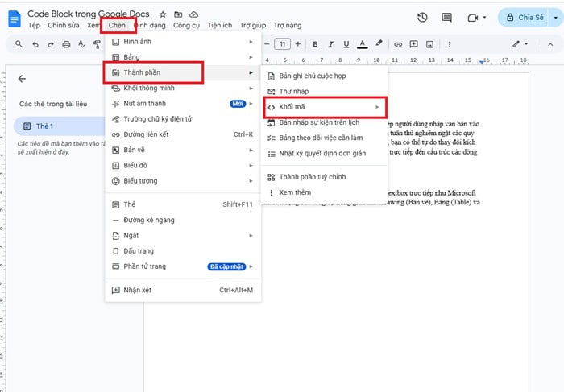Open the editing mode pencil dropdown
Screen dimensions: 564x392
point(520,43)
